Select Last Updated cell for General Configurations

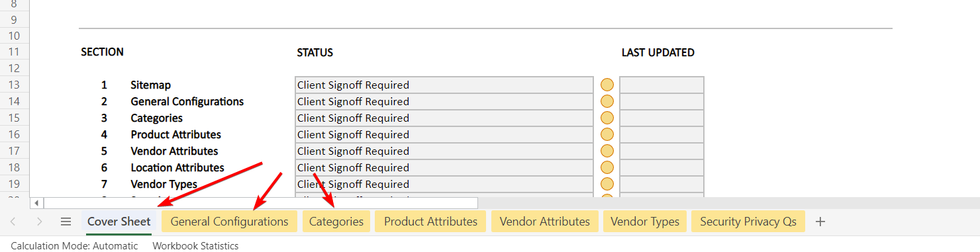(x=661, y=101)
